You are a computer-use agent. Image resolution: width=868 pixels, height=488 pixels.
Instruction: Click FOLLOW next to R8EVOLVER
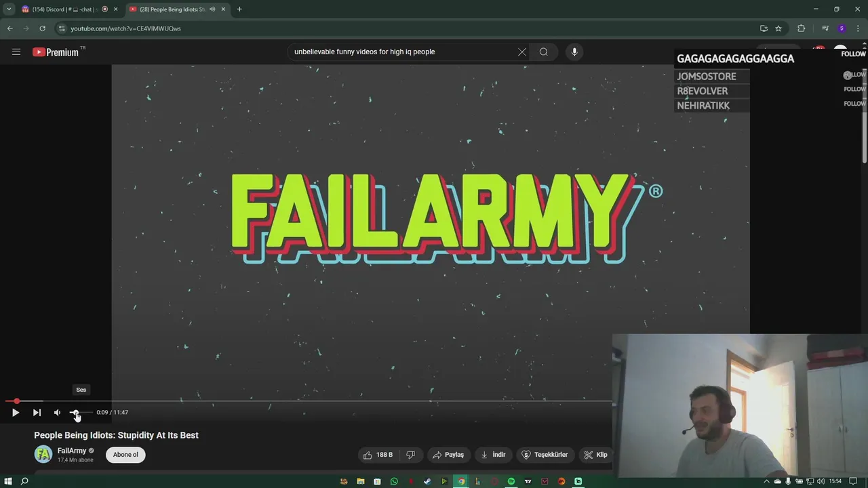pos(854,89)
